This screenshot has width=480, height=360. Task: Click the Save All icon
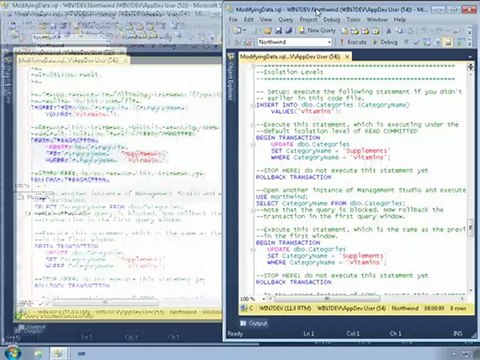tap(289, 31)
